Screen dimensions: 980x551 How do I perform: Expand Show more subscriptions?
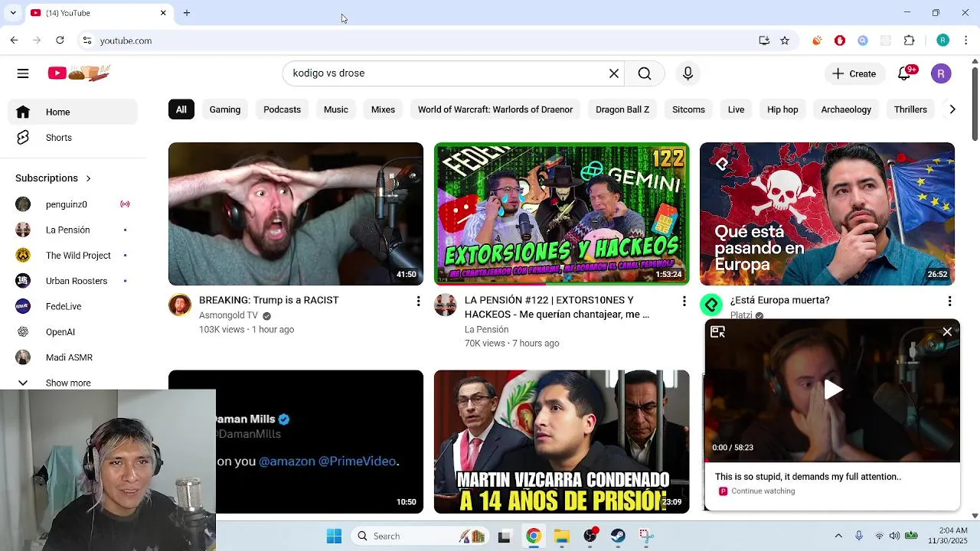tap(69, 383)
